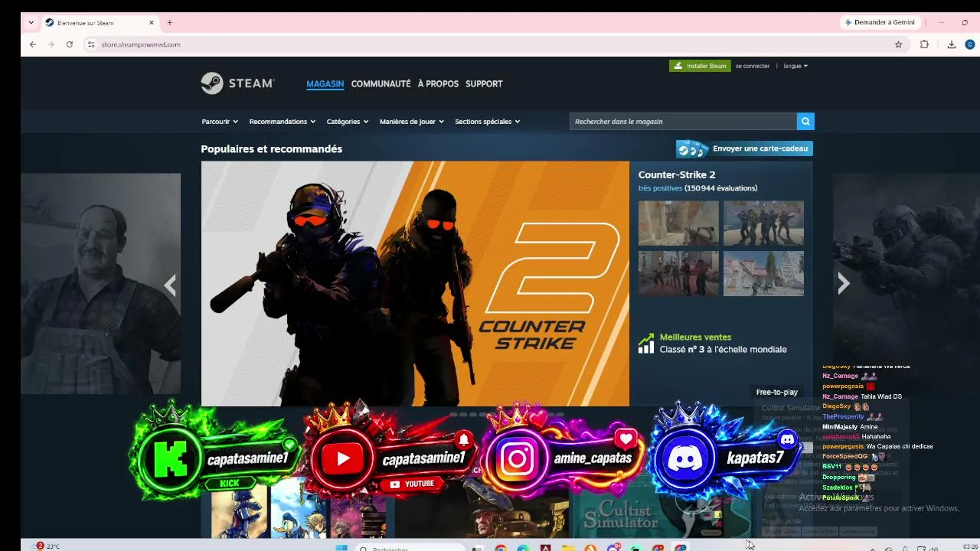
Task: Go to the À PROPOS page
Action: click(438, 84)
